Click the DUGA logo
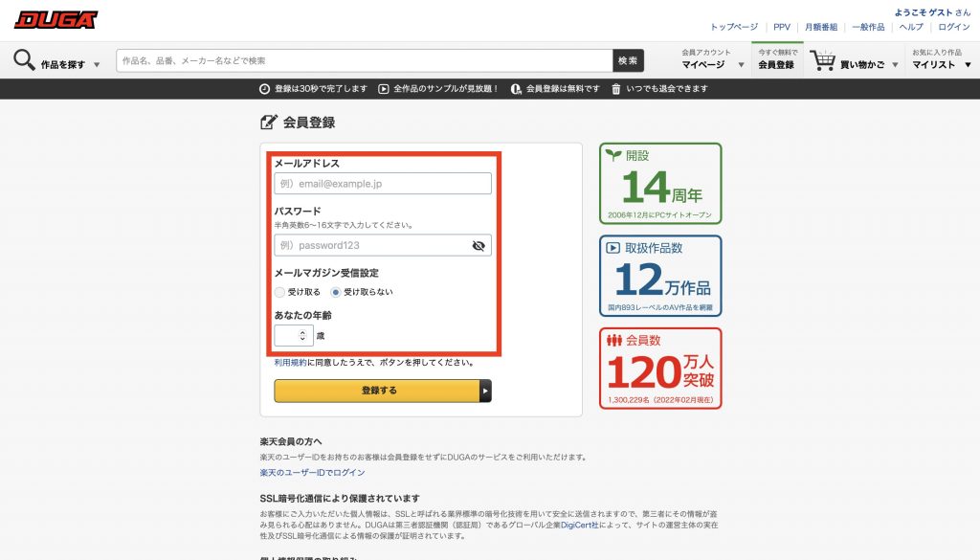The image size is (980, 560). coord(56,19)
